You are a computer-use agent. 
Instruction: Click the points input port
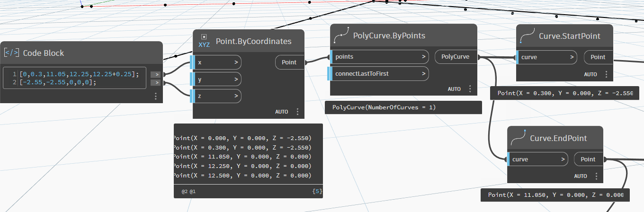(379, 57)
